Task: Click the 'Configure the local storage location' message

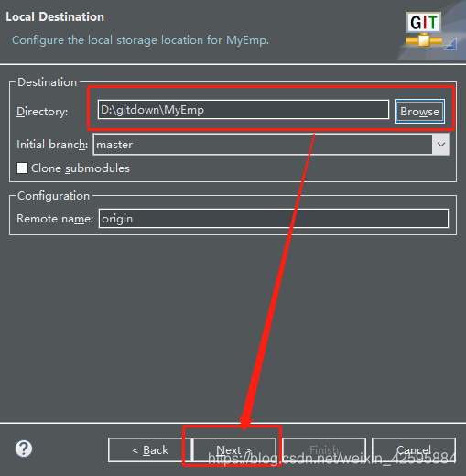Action: click(x=140, y=40)
